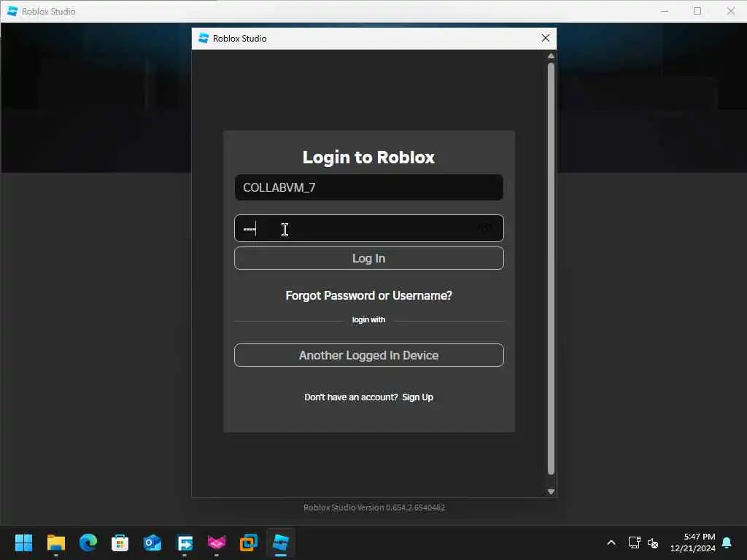
Task: Select Roblox Studio icon on the taskbar
Action: [281, 542]
